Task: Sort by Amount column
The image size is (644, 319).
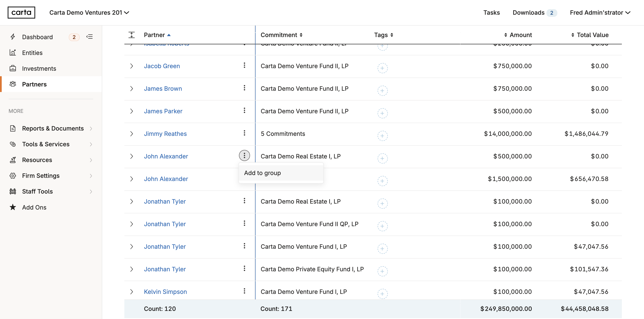Action: [x=518, y=35]
